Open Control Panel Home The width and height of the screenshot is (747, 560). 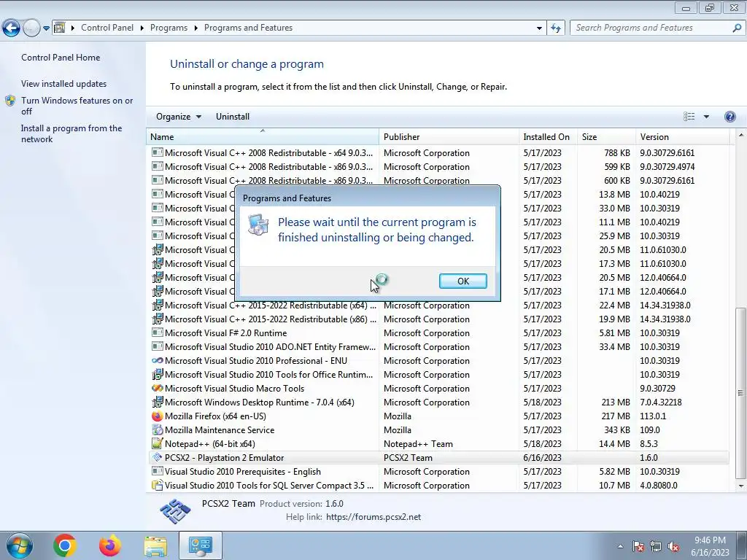[61, 57]
